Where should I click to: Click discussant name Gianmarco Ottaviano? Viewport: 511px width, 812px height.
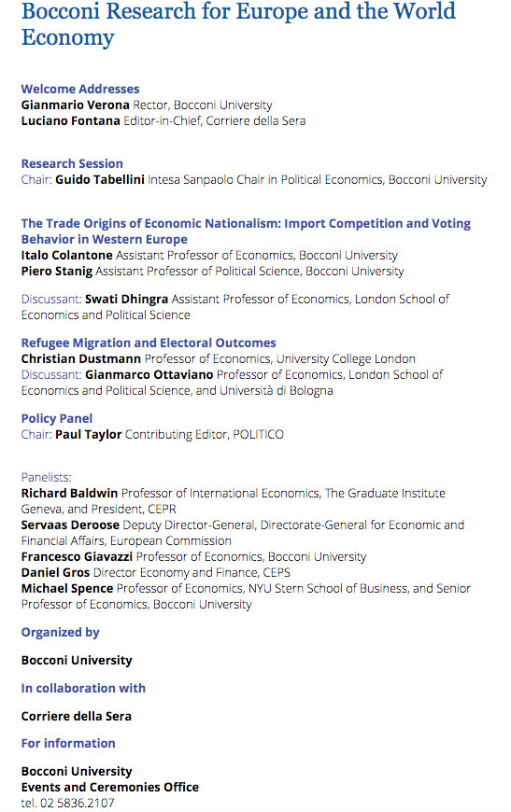tap(149, 374)
